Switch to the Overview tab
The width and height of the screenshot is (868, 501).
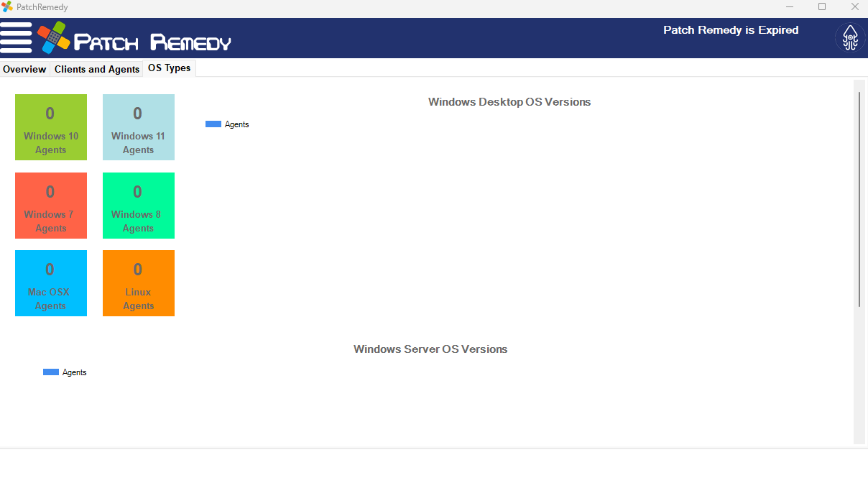click(x=24, y=69)
